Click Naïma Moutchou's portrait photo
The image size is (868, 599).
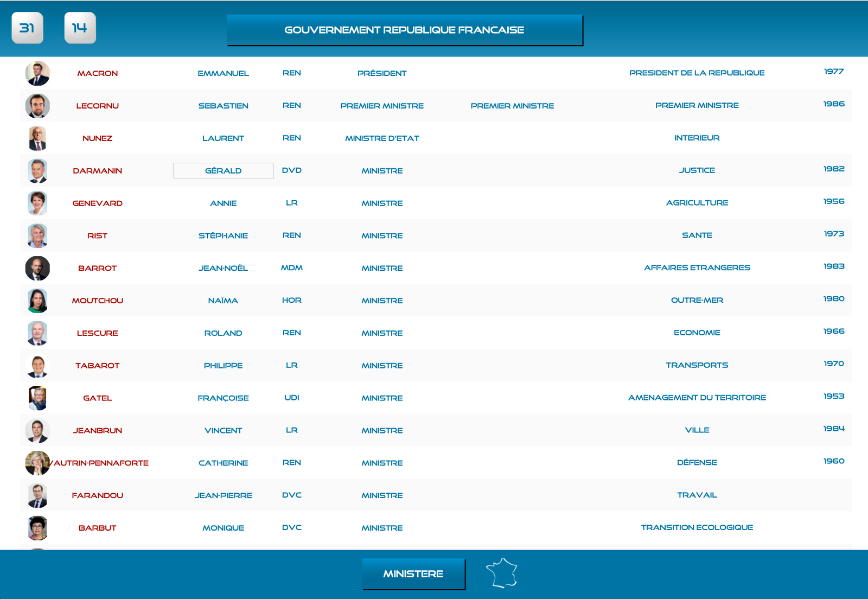click(37, 301)
